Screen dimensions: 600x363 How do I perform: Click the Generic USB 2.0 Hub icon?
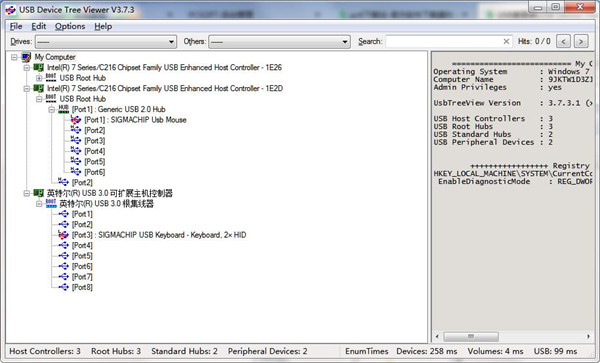(64, 109)
